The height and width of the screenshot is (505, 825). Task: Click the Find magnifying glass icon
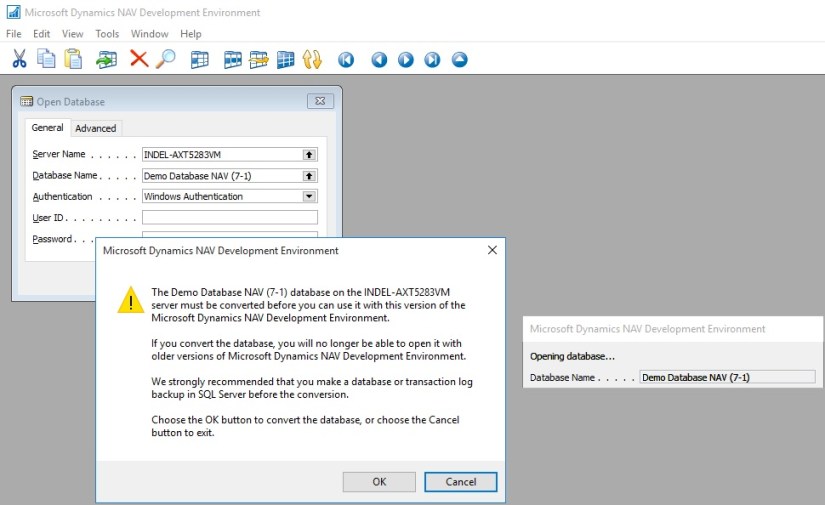point(165,59)
